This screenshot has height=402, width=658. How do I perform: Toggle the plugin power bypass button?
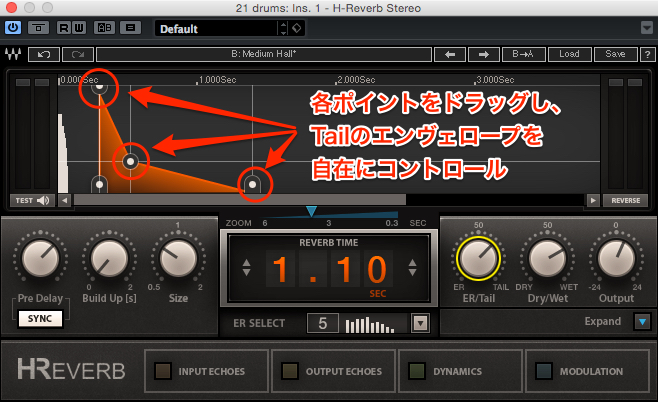pos(13,28)
